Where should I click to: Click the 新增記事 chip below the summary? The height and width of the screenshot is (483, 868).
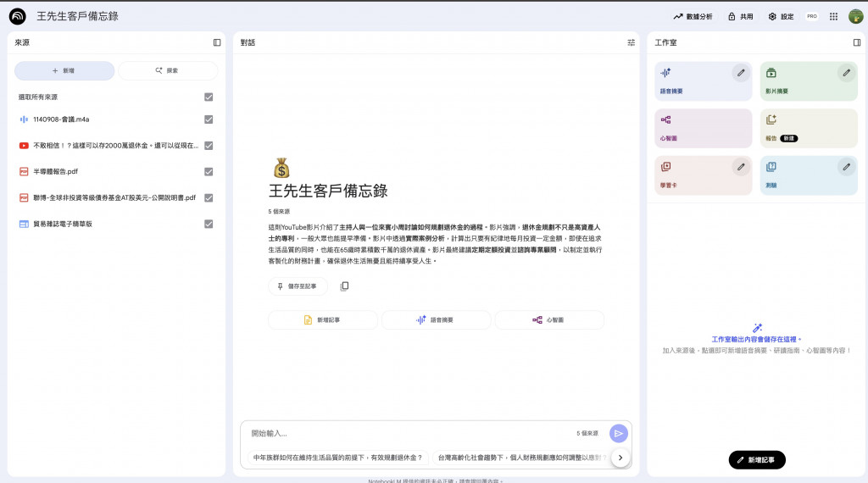pyautogui.click(x=323, y=319)
